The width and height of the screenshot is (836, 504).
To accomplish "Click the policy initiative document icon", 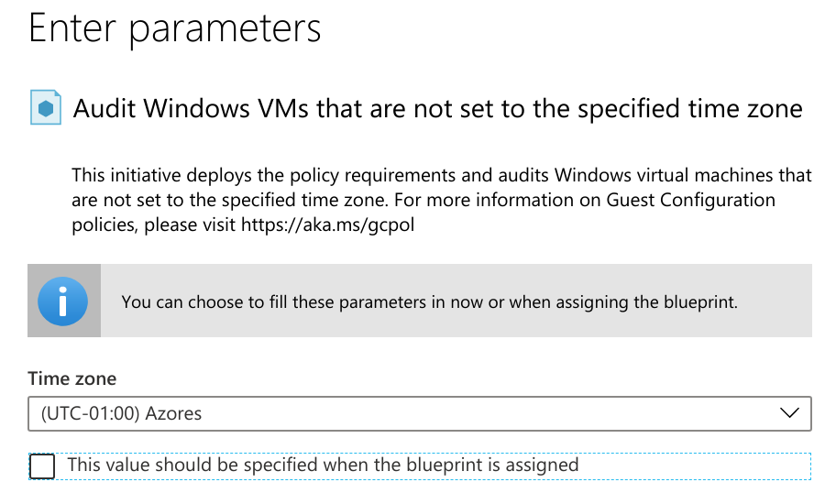I will pos(46,107).
